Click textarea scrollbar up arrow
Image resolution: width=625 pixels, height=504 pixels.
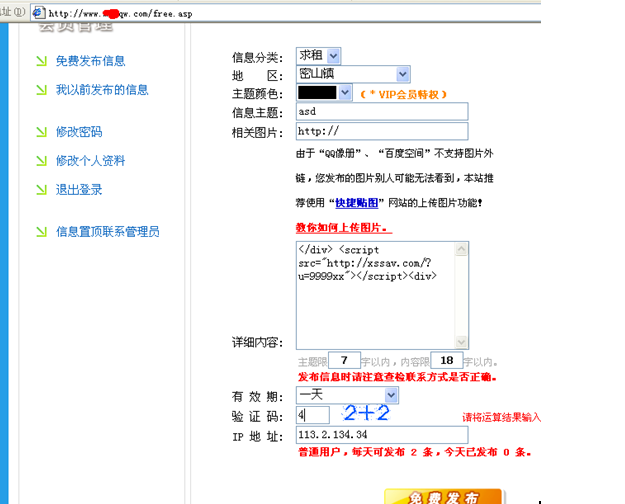tap(462, 250)
